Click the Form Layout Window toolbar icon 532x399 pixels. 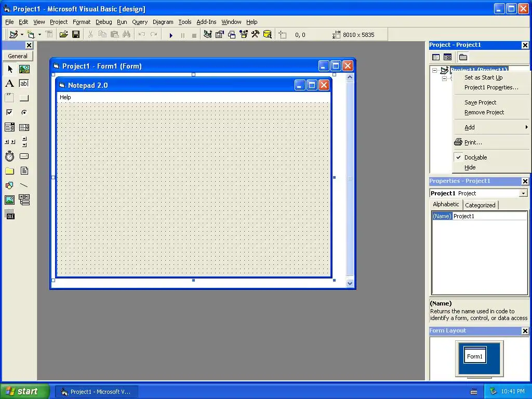point(232,35)
